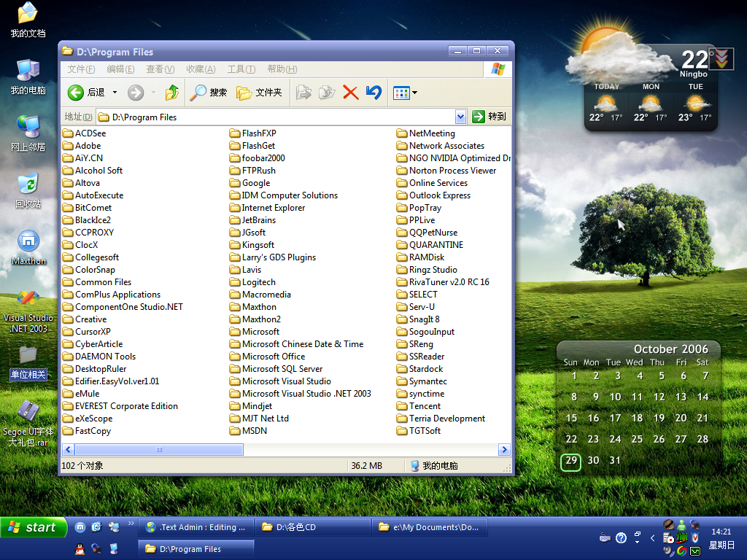Open the Recycle Bin (回收站) desktop icon
Image resolution: width=747 pixels, height=560 pixels.
(28, 191)
